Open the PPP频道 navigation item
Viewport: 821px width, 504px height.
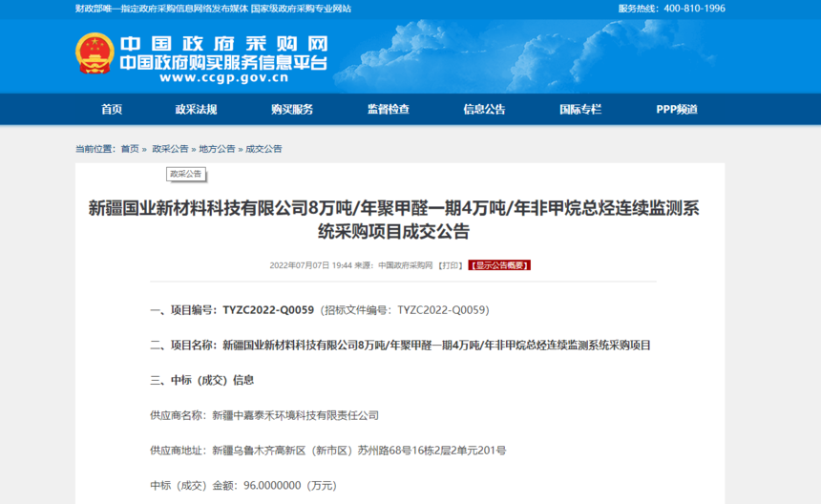tap(677, 110)
